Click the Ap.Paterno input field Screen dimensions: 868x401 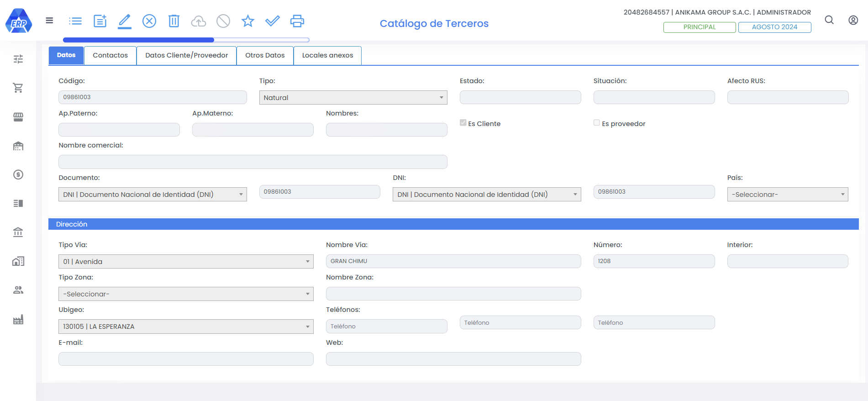point(119,129)
